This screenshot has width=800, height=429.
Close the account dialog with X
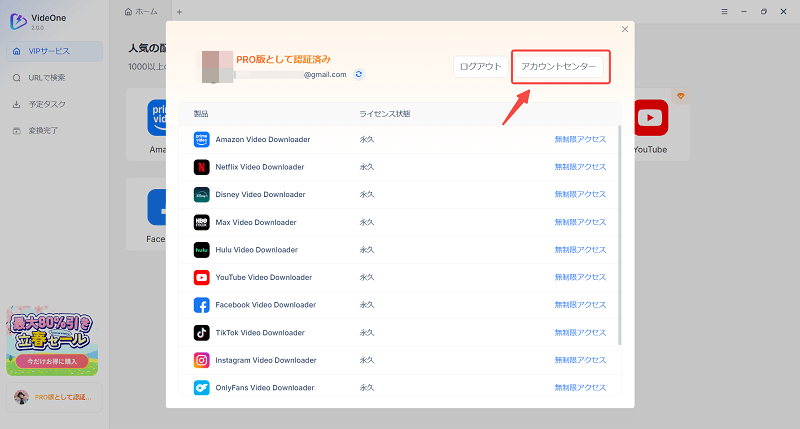625,30
